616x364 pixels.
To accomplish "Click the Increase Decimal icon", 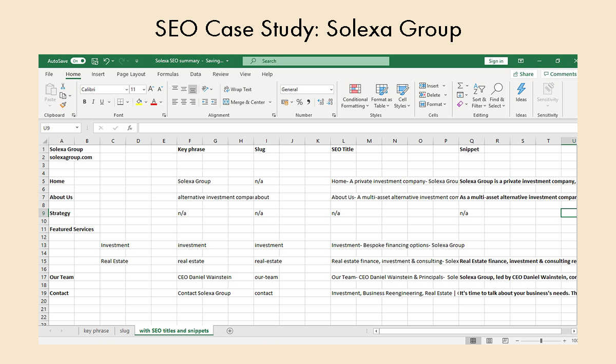I will [x=320, y=102].
